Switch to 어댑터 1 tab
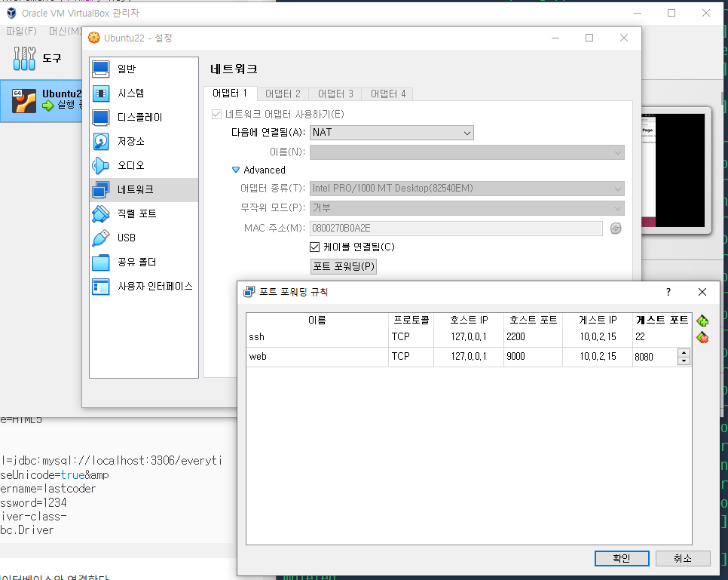Viewport: 728px width, 580px height. coord(230,94)
